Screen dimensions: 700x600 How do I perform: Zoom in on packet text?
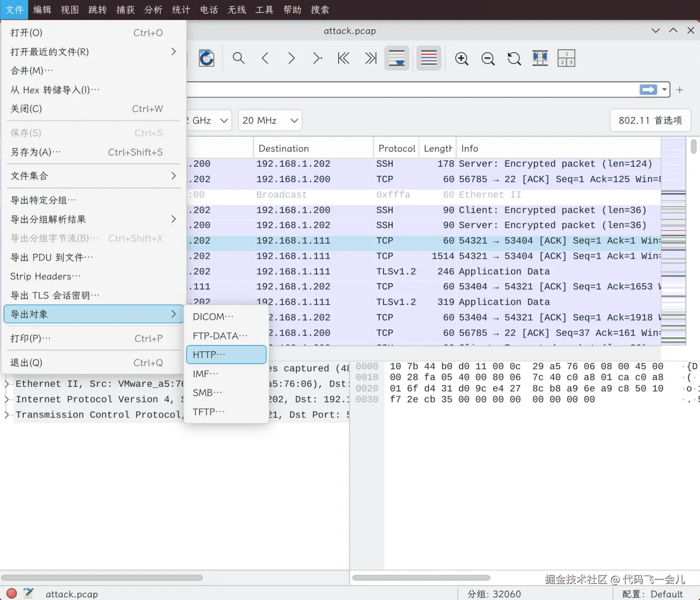click(462, 58)
